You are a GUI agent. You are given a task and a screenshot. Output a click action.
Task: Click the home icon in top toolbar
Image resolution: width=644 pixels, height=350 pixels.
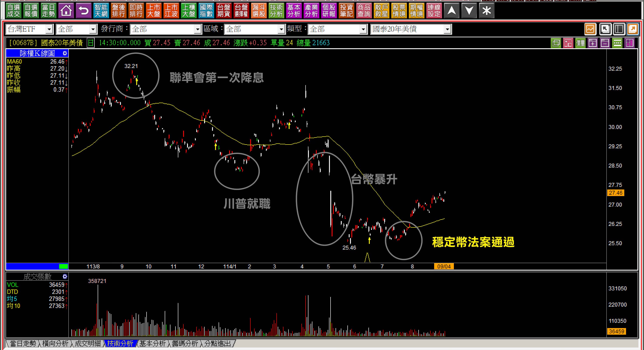(66, 11)
